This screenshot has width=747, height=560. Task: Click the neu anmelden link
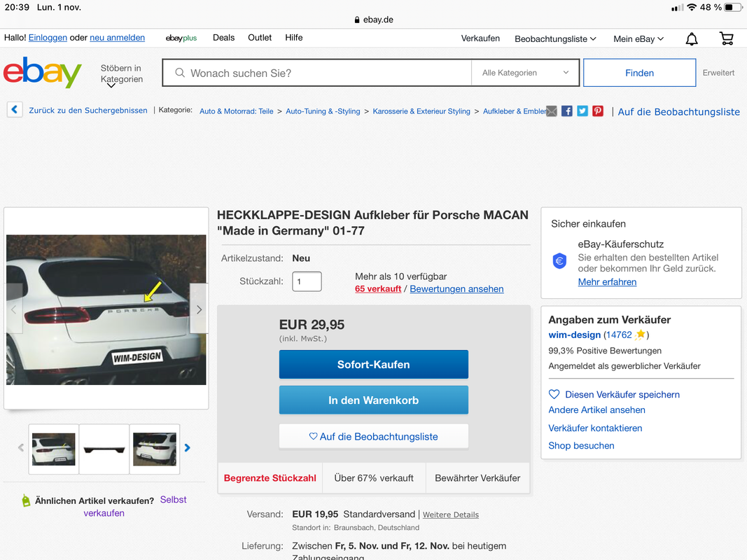coord(117,38)
